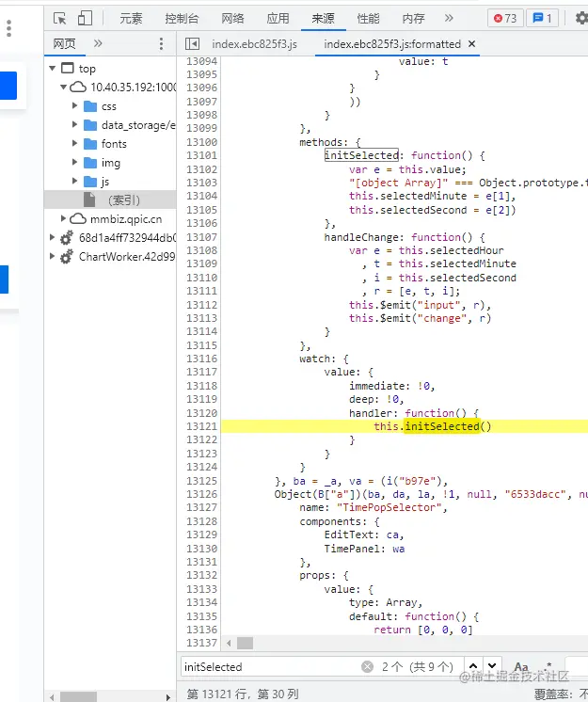Collapse the 10.40.35.192 domain node
The width and height of the screenshot is (588, 702).
64,87
